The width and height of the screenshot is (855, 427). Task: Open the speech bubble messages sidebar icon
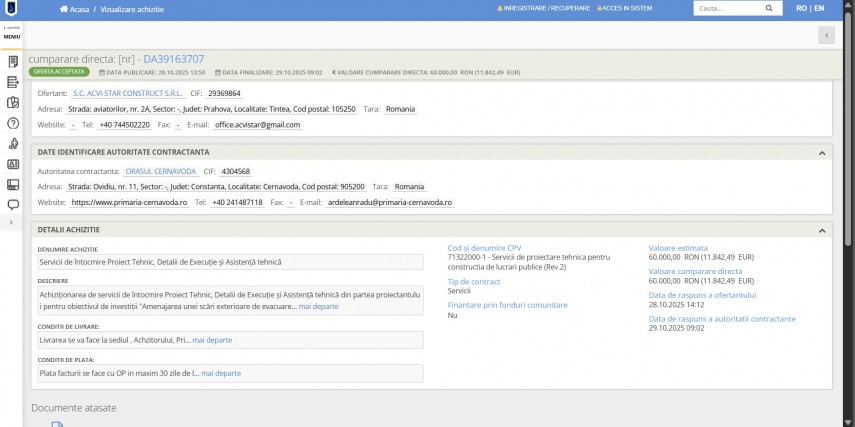13,204
